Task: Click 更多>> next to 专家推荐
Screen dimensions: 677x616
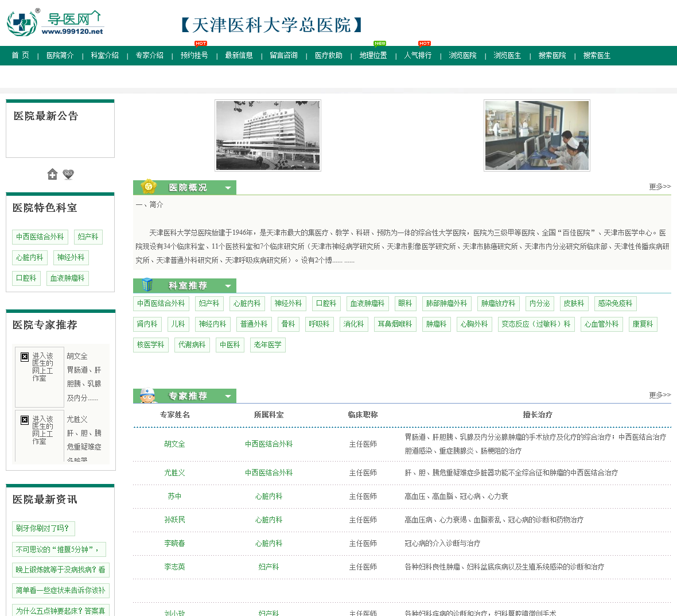Action: [x=660, y=395]
